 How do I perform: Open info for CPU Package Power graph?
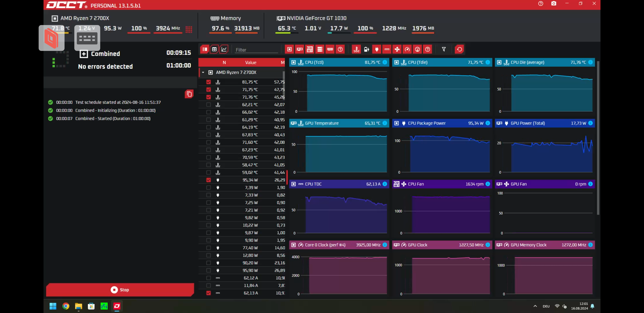[488, 123]
